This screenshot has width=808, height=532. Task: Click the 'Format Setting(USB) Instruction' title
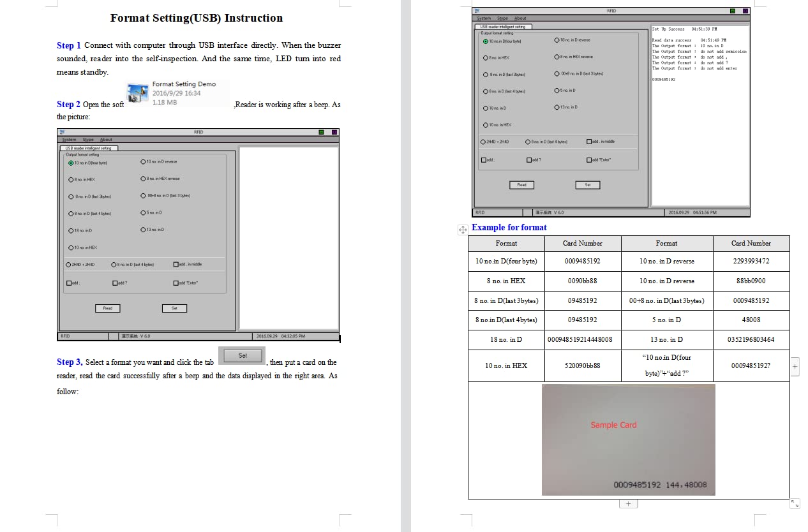coord(197,18)
